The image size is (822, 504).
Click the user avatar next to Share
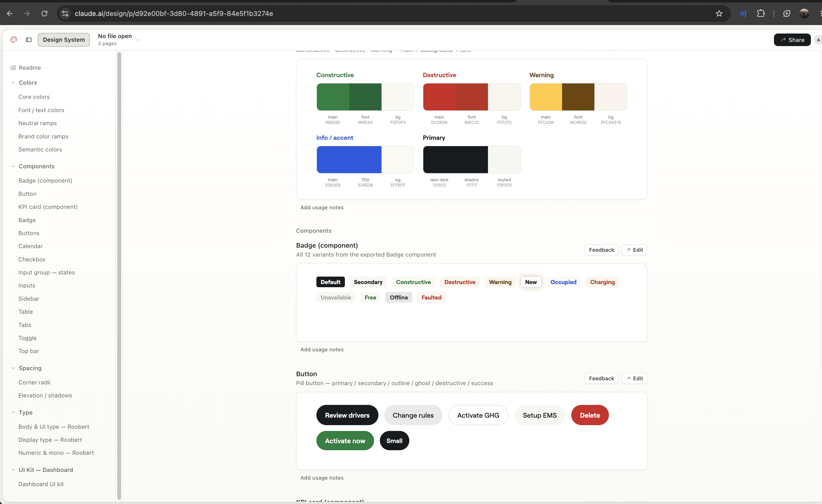point(818,40)
